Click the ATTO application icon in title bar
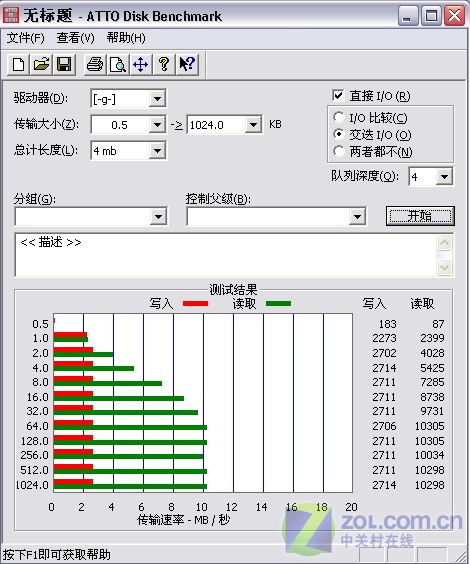 (10, 15)
